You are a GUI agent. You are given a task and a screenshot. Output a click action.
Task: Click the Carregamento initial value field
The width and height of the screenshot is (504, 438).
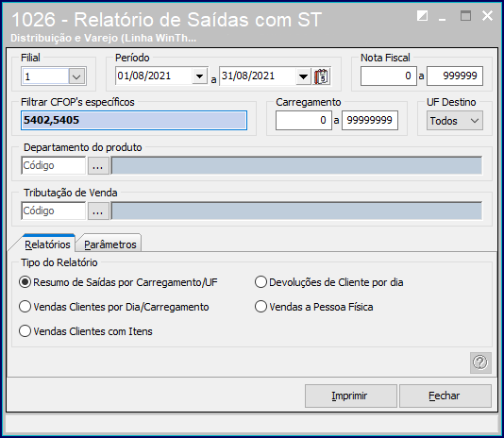pyautogui.click(x=304, y=121)
